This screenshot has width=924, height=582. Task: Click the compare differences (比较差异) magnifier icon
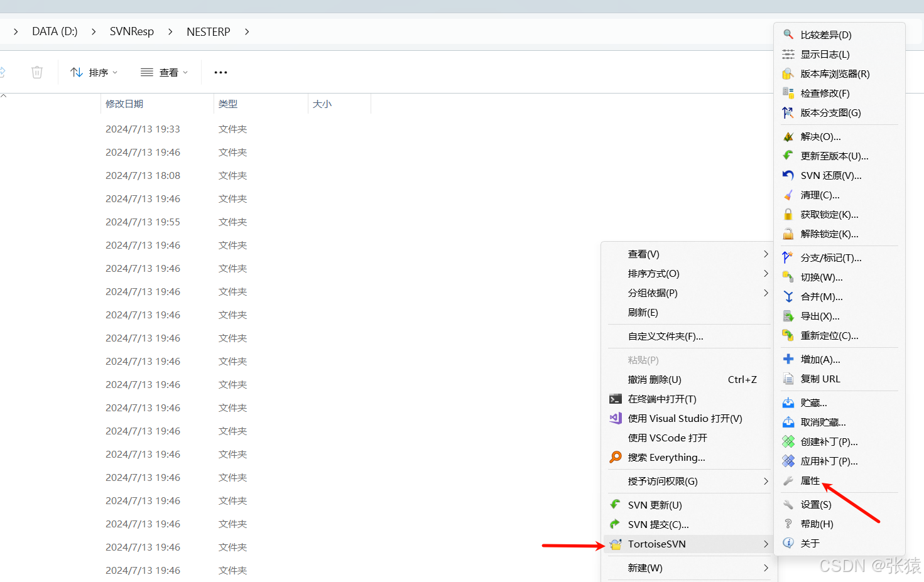coord(788,35)
